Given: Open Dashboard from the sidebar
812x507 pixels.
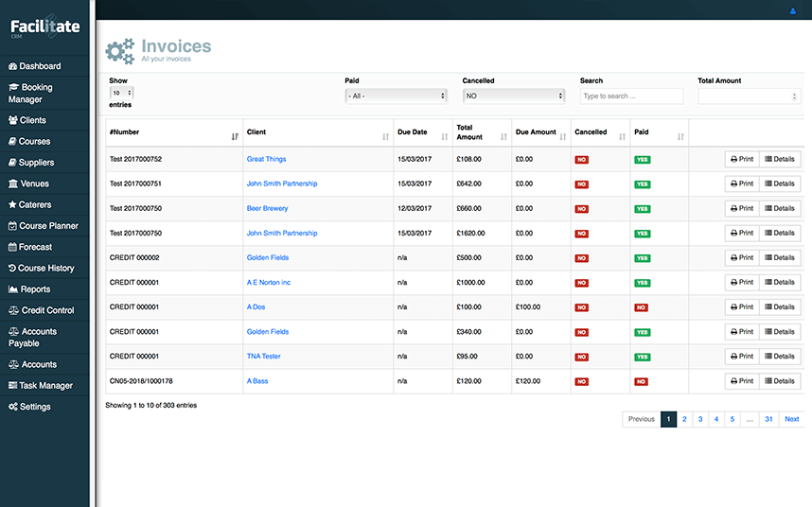Looking at the screenshot, I should [x=40, y=66].
